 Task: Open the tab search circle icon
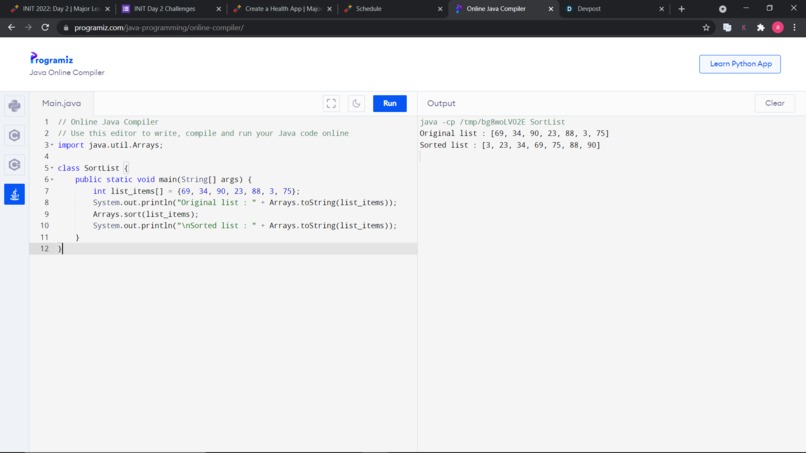(x=723, y=9)
